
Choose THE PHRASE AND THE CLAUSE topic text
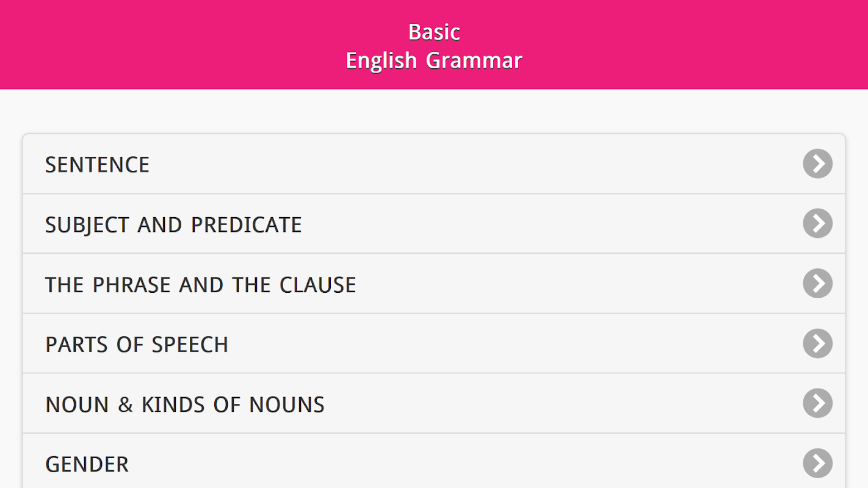coord(200,285)
